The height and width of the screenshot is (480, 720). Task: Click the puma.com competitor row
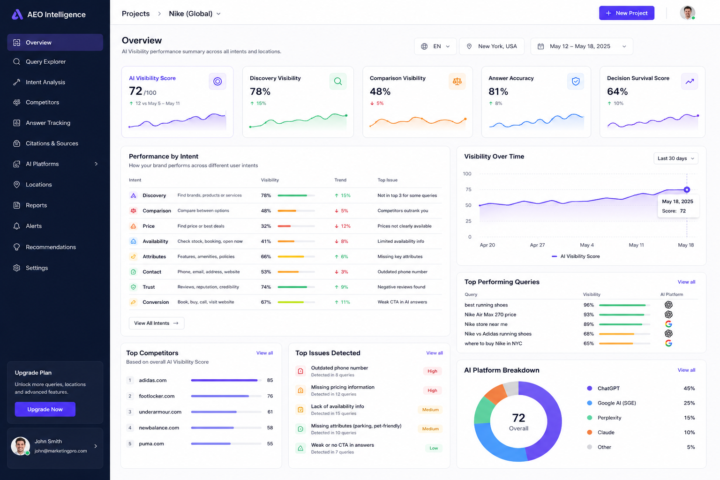click(200, 444)
